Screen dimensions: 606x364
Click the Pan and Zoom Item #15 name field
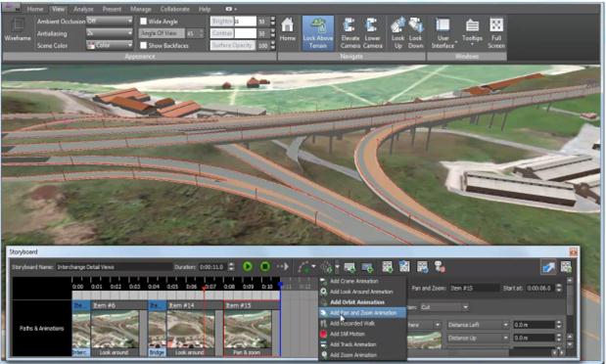[x=474, y=288]
